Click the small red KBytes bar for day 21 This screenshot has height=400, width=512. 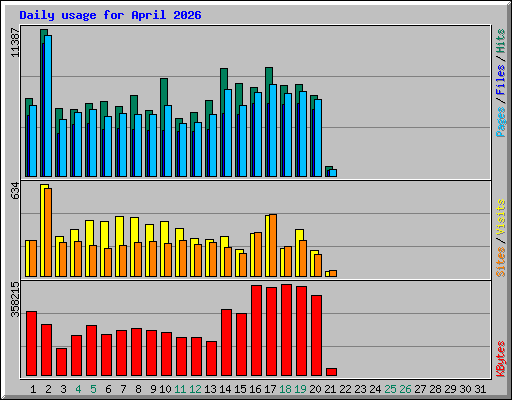[x=331, y=372]
